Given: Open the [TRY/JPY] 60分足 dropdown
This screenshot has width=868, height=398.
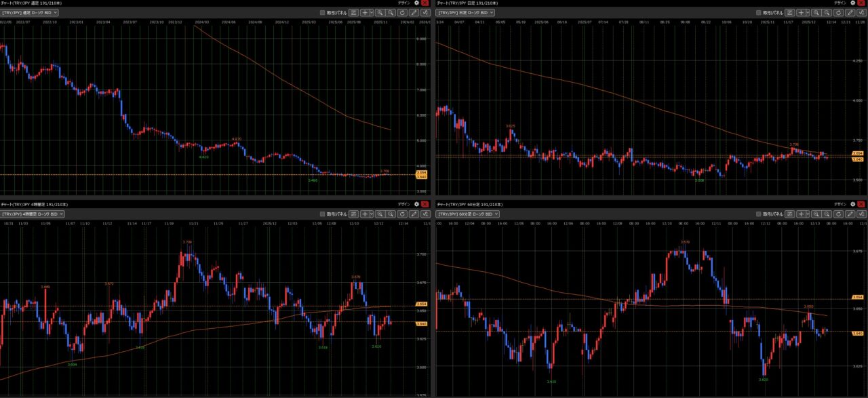Looking at the screenshot, I should click(468, 214).
